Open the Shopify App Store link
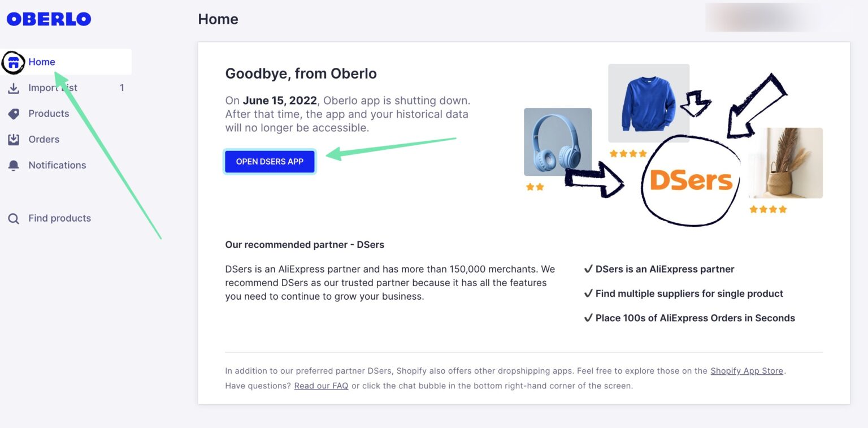The width and height of the screenshot is (868, 428). [747, 371]
